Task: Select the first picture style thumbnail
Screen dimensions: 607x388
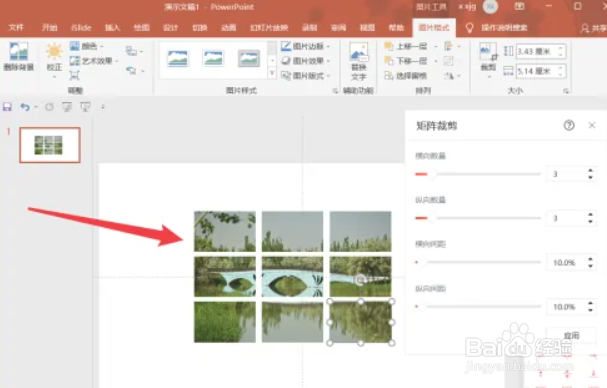Action: tap(178, 59)
